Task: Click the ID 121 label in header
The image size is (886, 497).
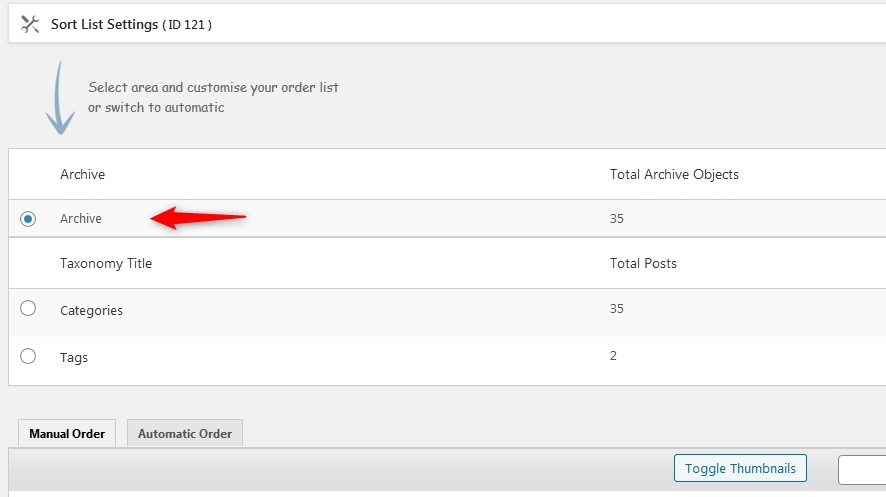Action: pyautogui.click(x=187, y=25)
